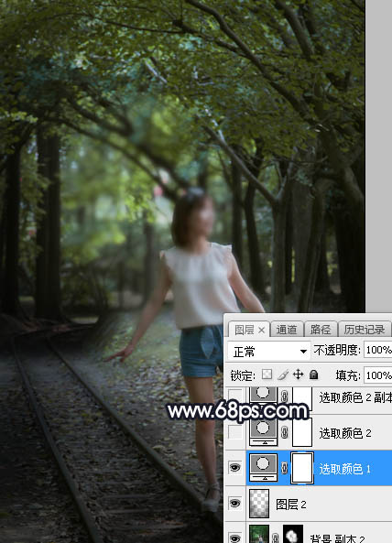
Task: Select the 图层 2 layer name
Action: click(x=291, y=505)
